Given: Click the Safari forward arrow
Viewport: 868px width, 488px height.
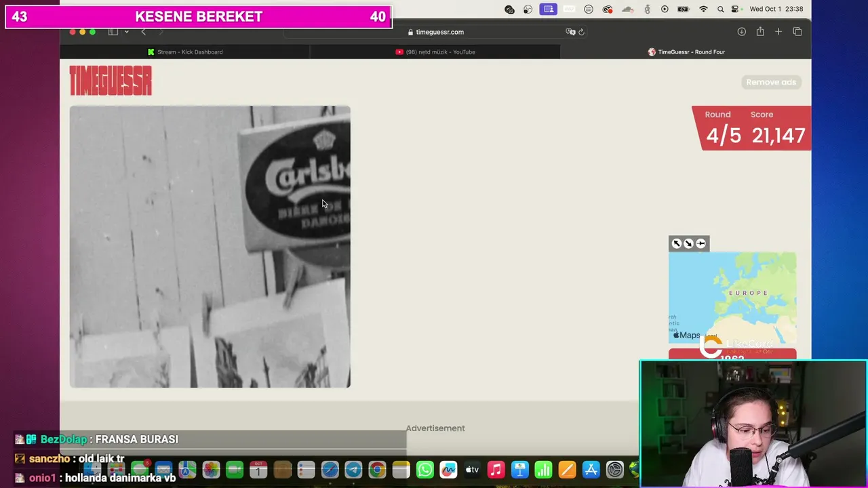Looking at the screenshot, I should (x=161, y=32).
